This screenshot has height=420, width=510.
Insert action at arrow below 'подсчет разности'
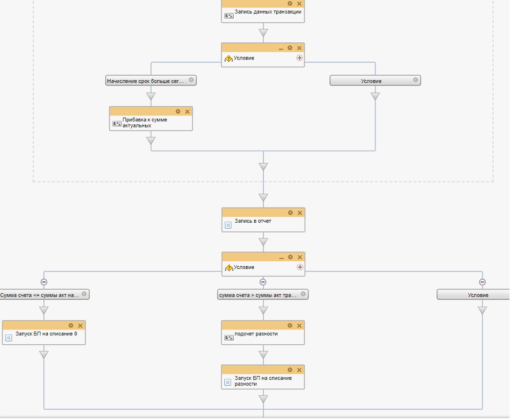click(x=263, y=355)
